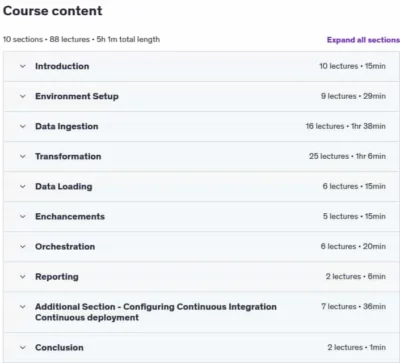Click the Orchestration section title
400x363 pixels.
pos(65,247)
